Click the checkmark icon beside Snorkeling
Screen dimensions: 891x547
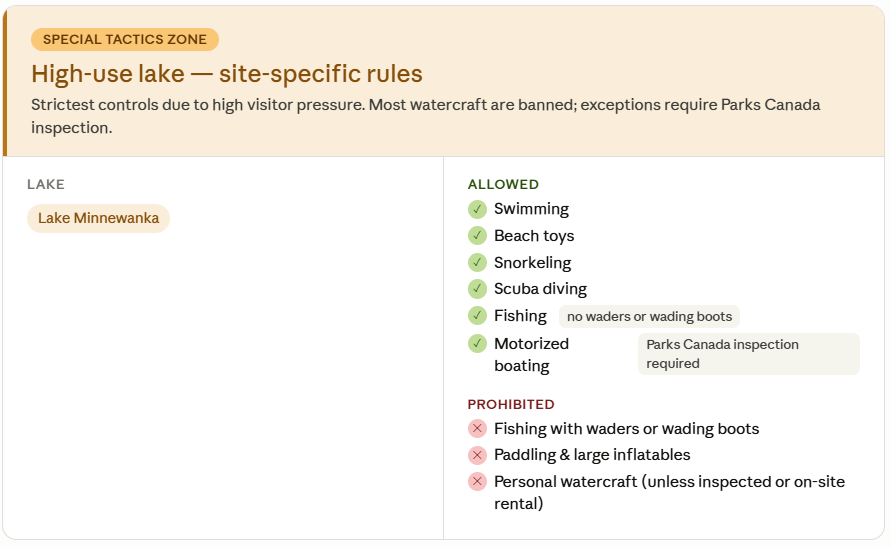[477, 263]
